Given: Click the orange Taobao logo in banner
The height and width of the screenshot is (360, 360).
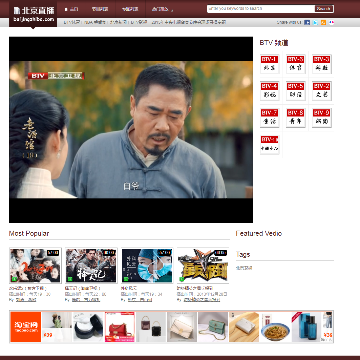Looking at the screenshot, I should [25, 327].
